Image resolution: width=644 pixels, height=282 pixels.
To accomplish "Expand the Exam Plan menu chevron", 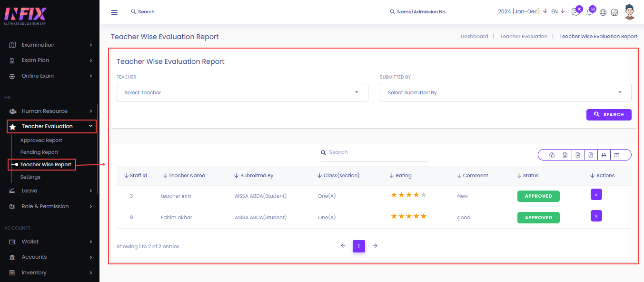I will pos(90,60).
